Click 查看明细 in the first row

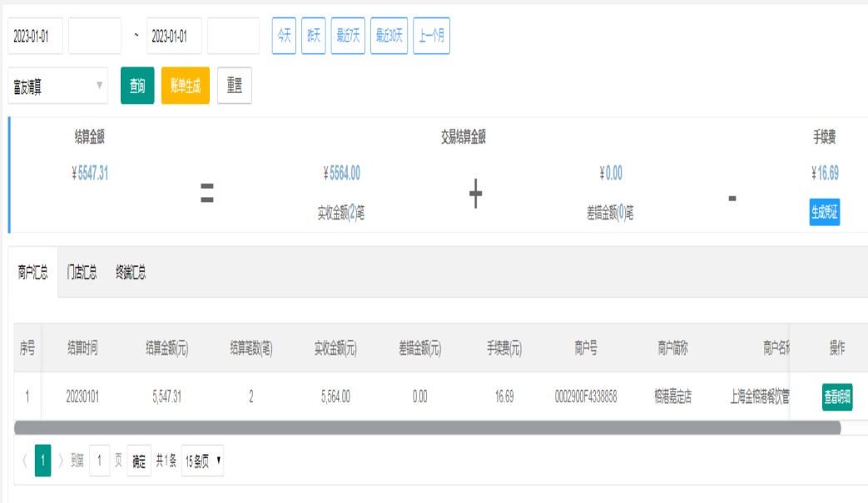836,397
